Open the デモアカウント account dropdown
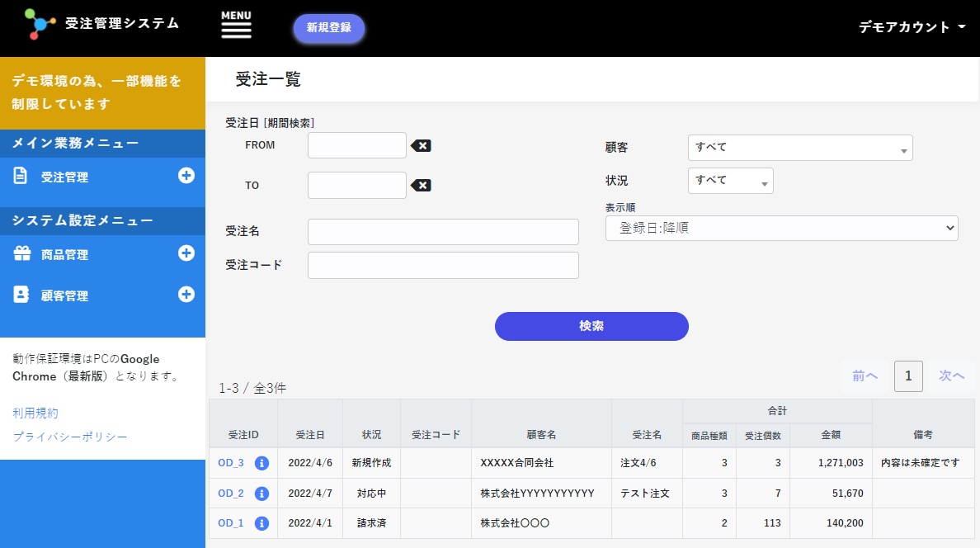Screen dimensions: 980x548 point(912,27)
